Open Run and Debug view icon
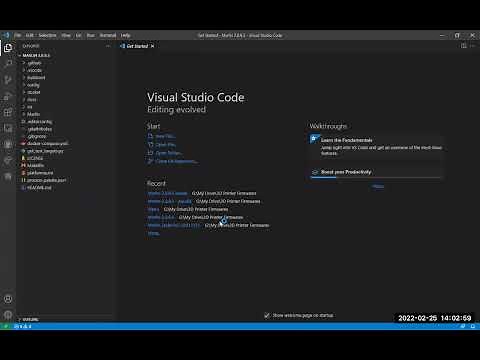The image size is (480, 360). tap(8, 96)
